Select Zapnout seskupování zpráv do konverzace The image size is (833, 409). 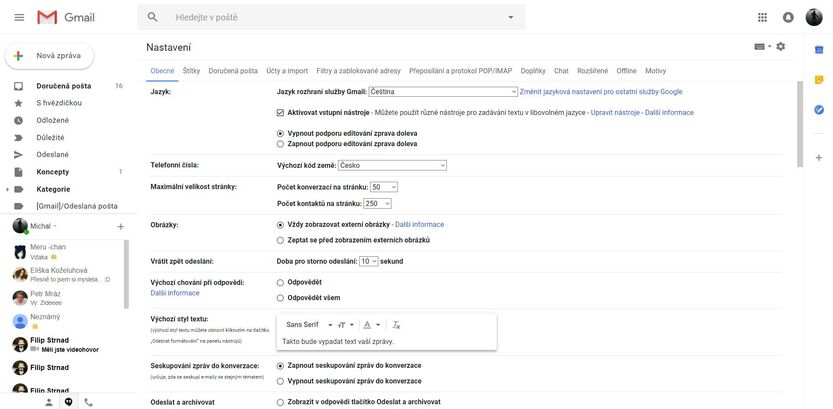pyautogui.click(x=280, y=366)
